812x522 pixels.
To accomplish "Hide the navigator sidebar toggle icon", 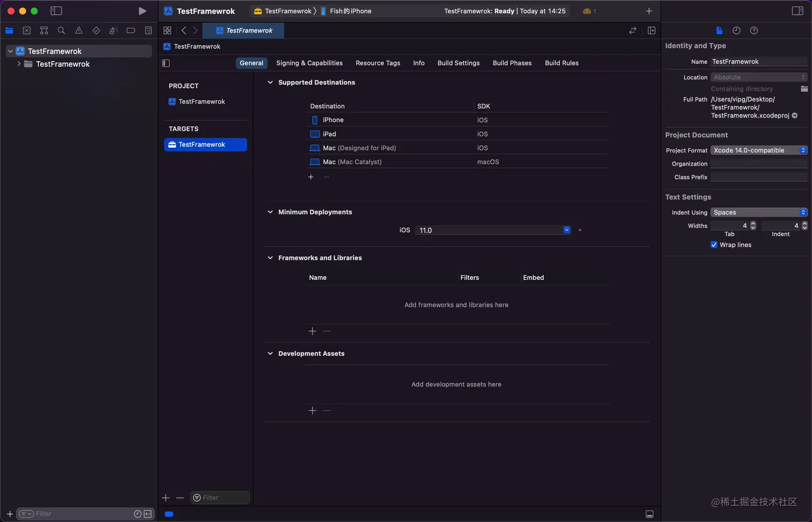I will pyautogui.click(x=56, y=11).
